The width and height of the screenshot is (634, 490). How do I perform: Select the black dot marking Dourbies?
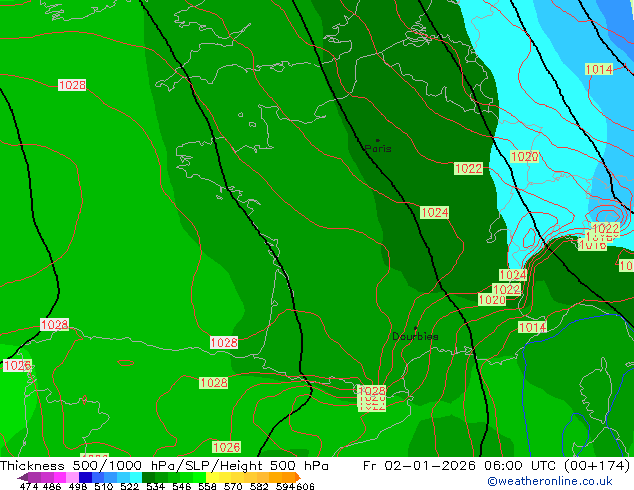click(415, 328)
